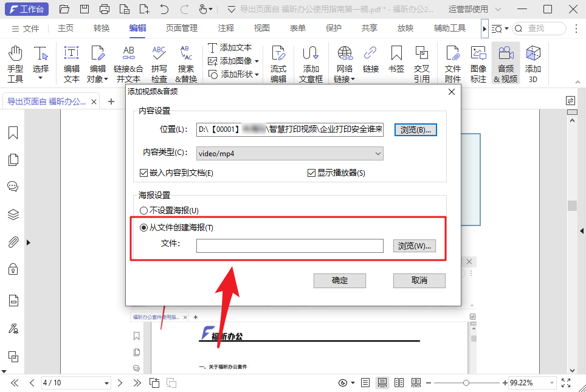Select the 手型工具 hand tool
Viewport: 586px width, 392px height.
point(15,63)
